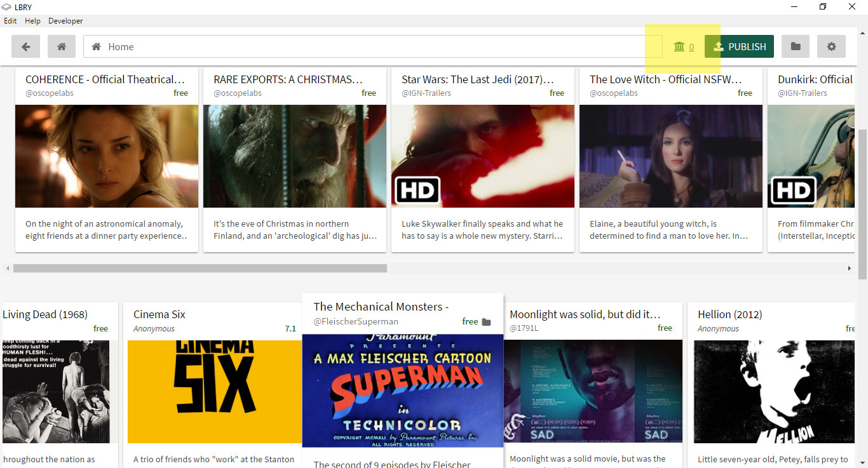
Task: Open Star Wars: The Last Jedi title
Action: point(478,79)
